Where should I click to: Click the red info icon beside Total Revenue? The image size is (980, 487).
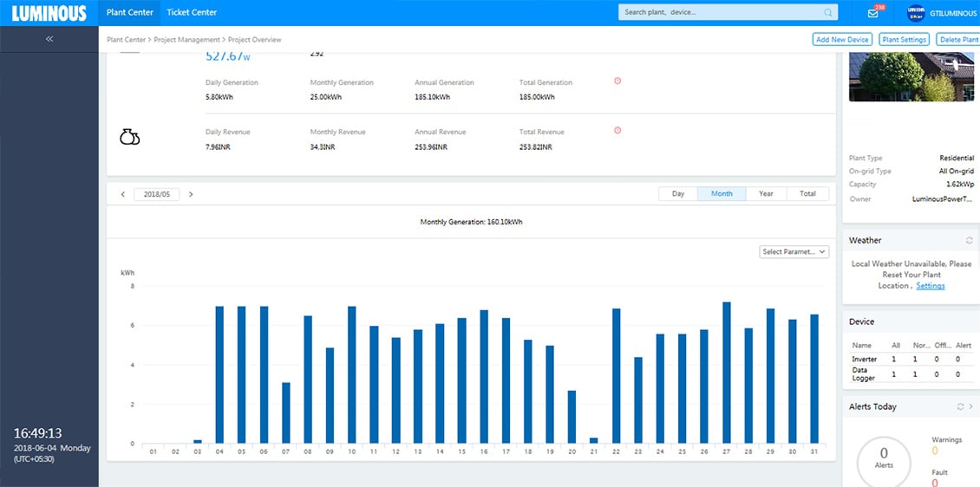tap(617, 130)
